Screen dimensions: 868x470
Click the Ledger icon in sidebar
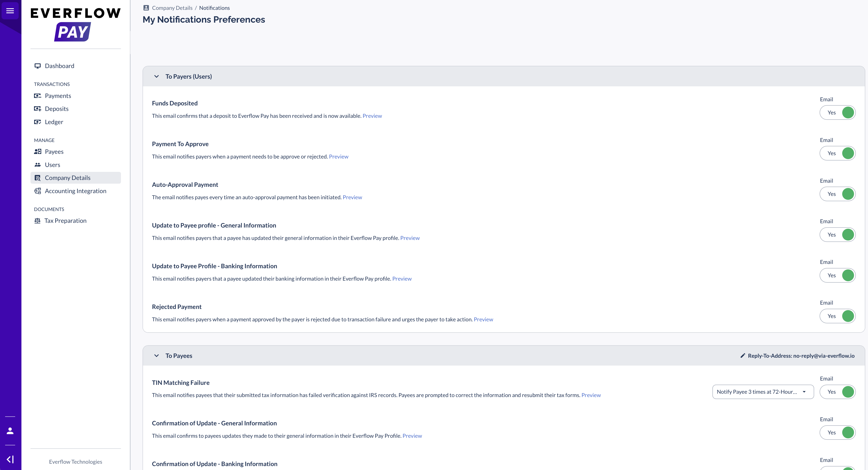click(x=37, y=122)
